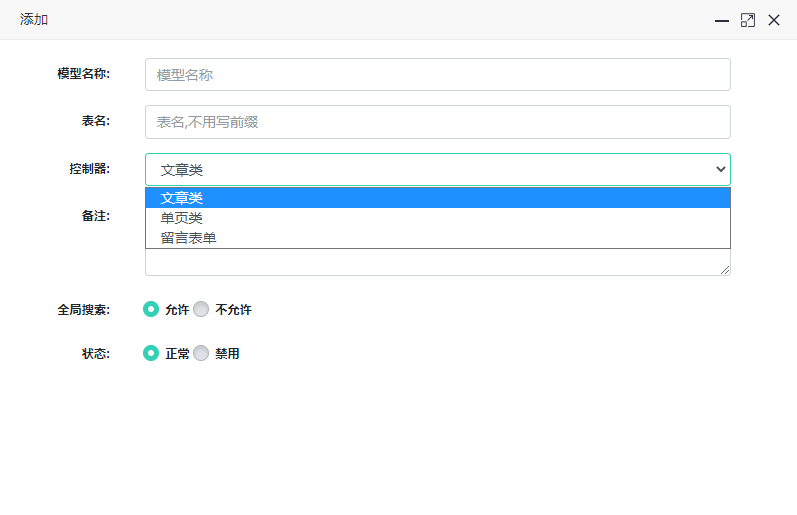Select 不允许 for 全局搜索
Screen dimensions: 797x515
201,309
